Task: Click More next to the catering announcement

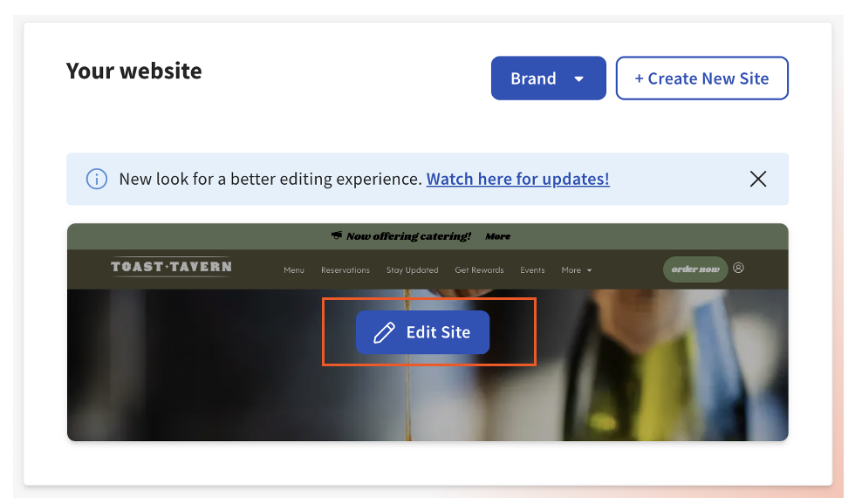Action: (497, 235)
